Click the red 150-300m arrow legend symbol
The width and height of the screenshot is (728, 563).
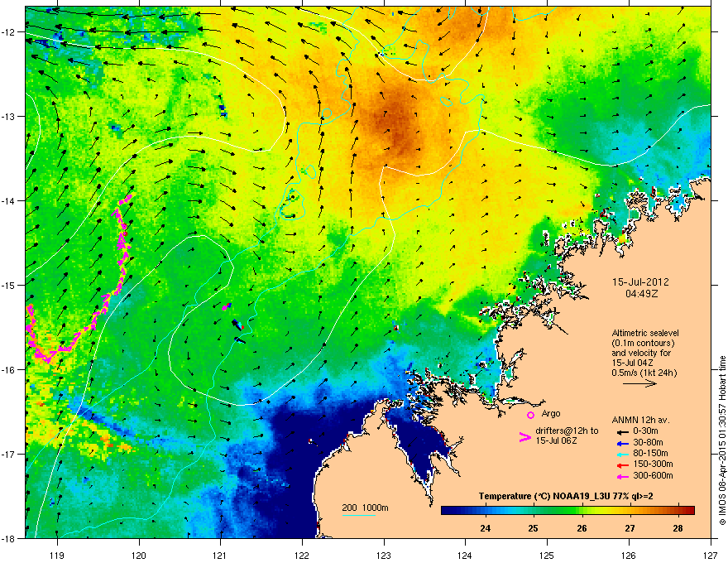621,464
